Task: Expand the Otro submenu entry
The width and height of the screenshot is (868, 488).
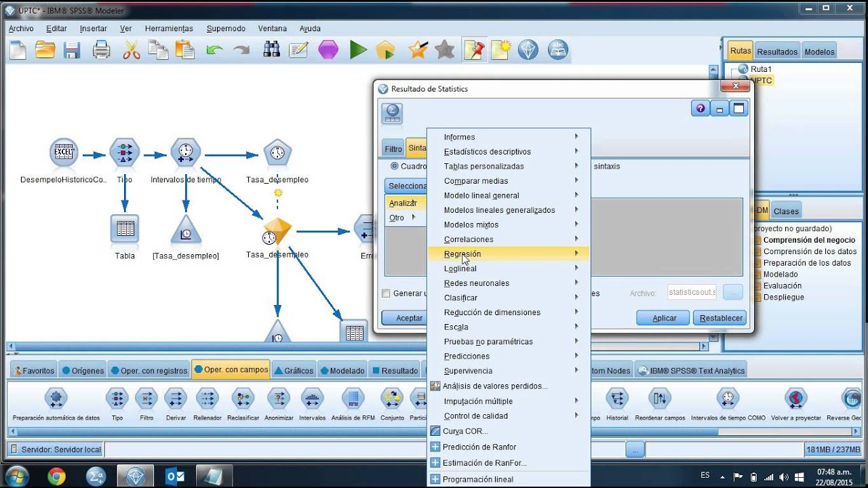Action: point(406,218)
